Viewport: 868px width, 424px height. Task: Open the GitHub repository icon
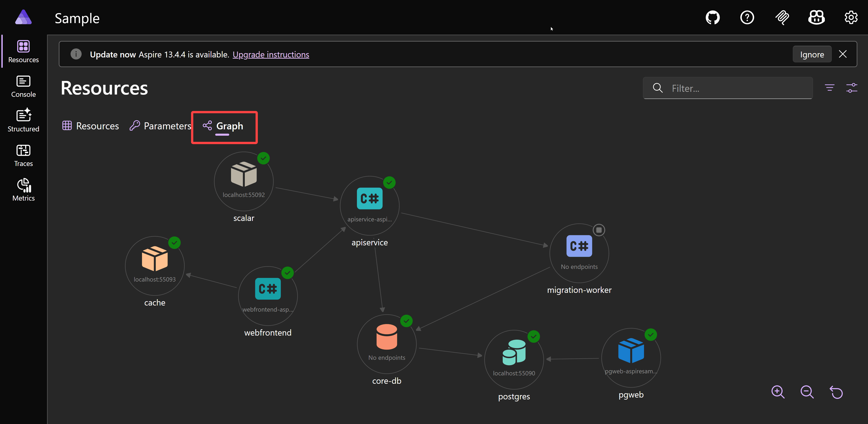pos(713,18)
